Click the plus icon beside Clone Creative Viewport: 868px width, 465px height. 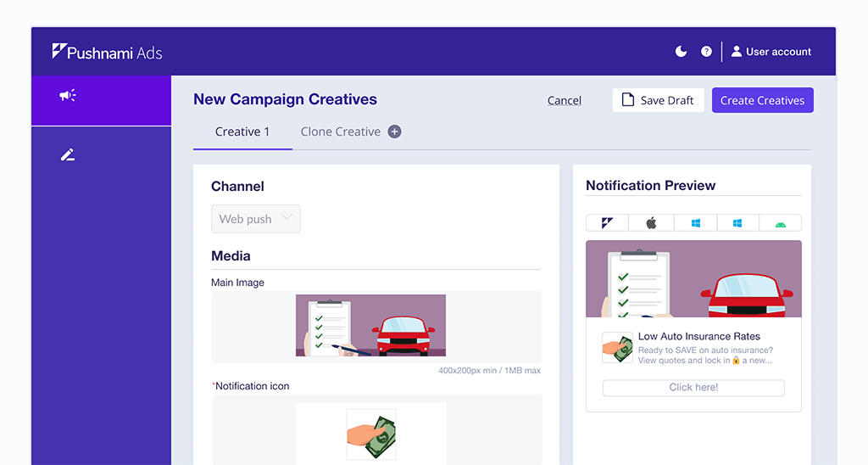(x=394, y=132)
